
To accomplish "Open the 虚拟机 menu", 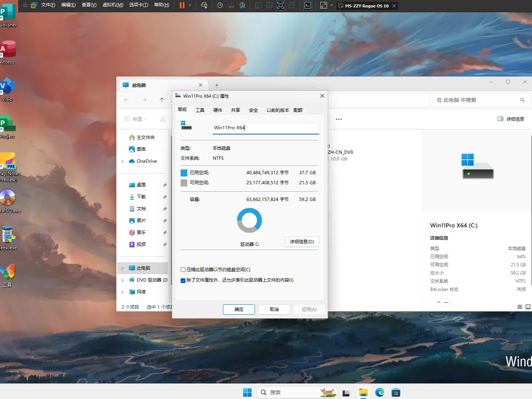I will point(113,5).
